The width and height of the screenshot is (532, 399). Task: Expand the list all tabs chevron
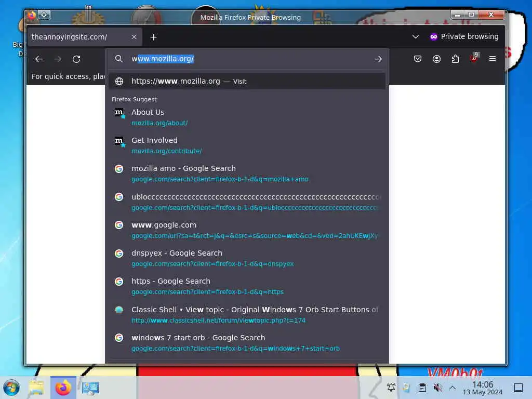(415, 37)
